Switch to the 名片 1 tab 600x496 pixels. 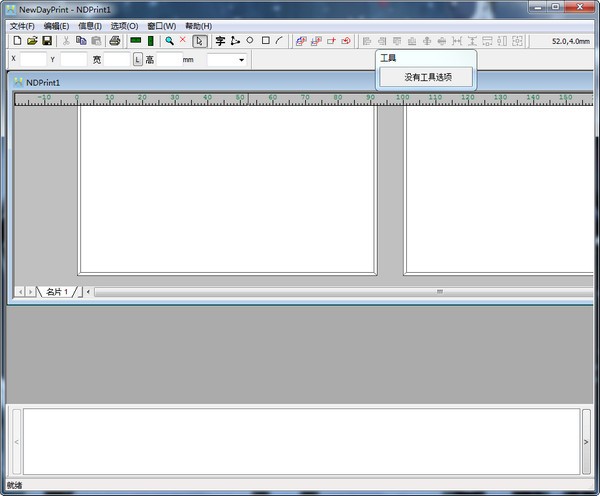(58, 291)
